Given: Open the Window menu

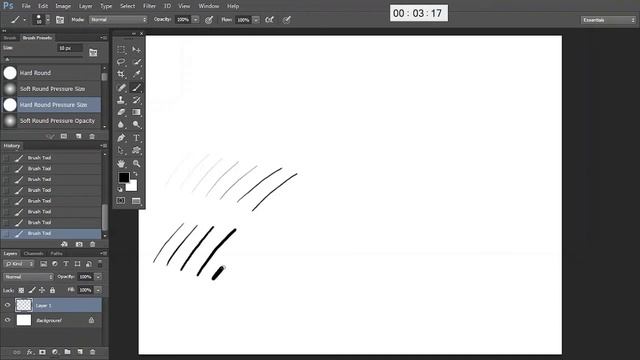Looking at the screenshot, I should point(209,6).
